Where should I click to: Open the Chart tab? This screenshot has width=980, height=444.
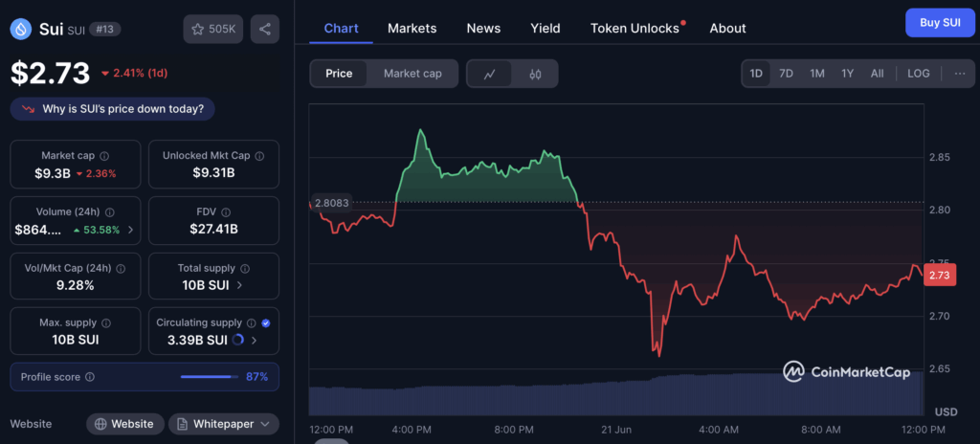[x=342, y=28]
